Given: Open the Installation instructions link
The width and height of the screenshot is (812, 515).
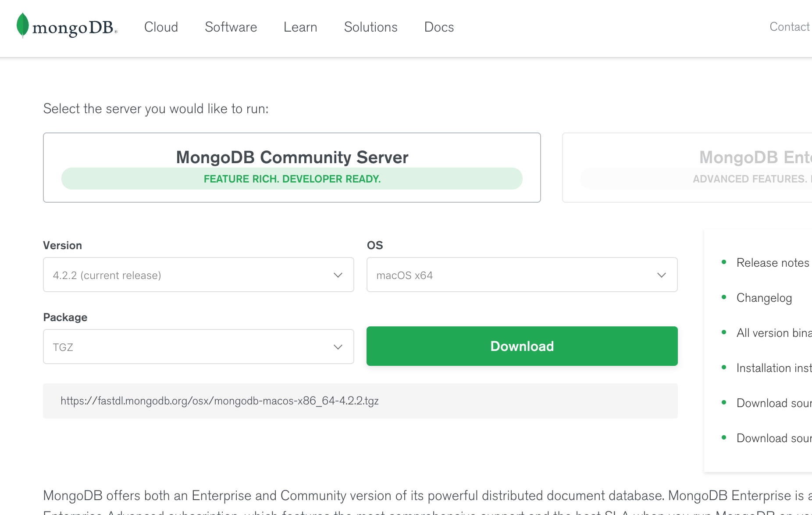Looking at the screenshot, I should click(774, 368).
